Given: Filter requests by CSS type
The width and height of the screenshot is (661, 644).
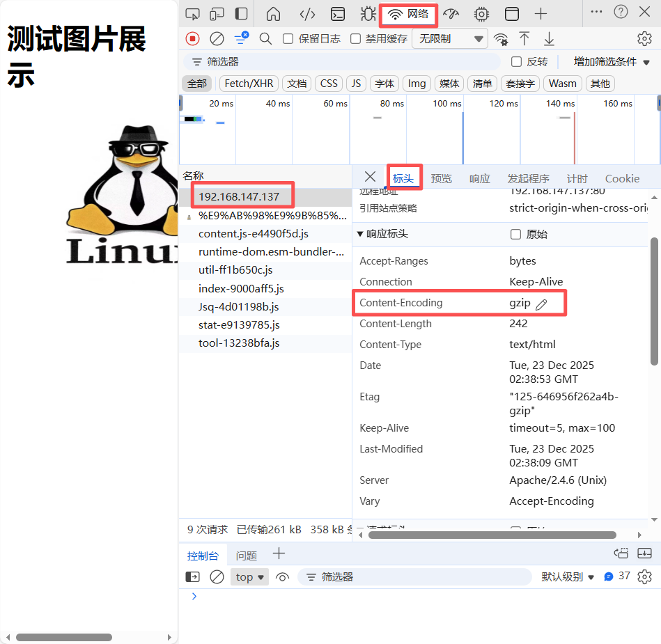Looking at the screenshot, I should coord(329,84).
